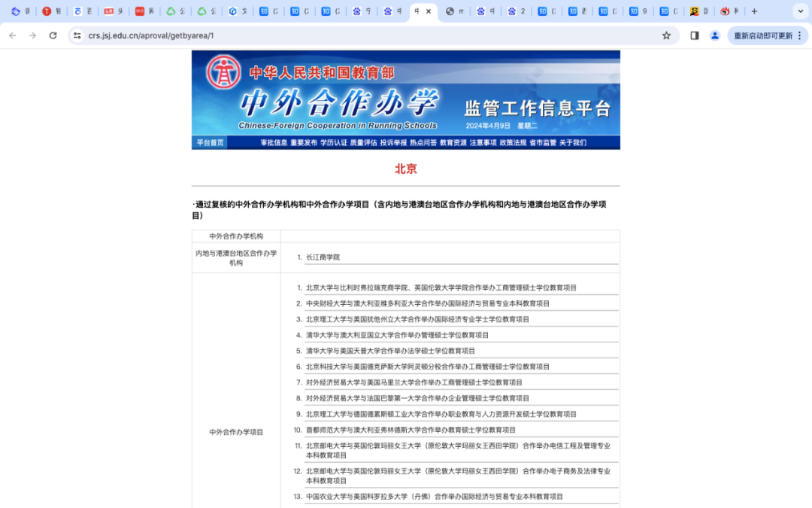The width and height of the screenshot is (812, 508).
Task: Click the Ministry of Education emblem logo
Action: pos(223,72)
